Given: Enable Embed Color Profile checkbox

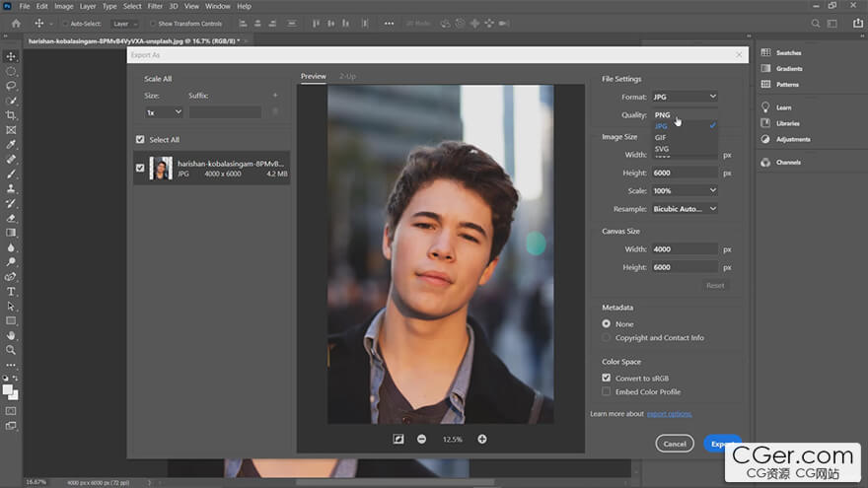Looking at the screenshot, I should point(607,392).
